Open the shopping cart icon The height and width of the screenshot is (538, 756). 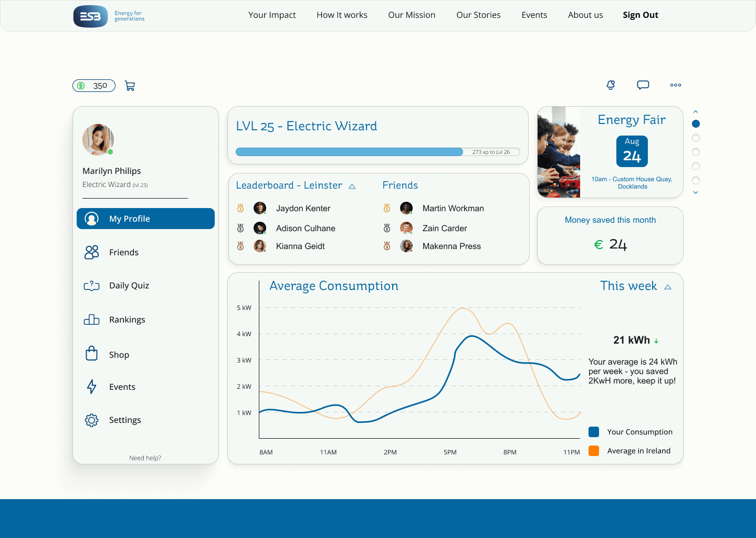[130, 86]
